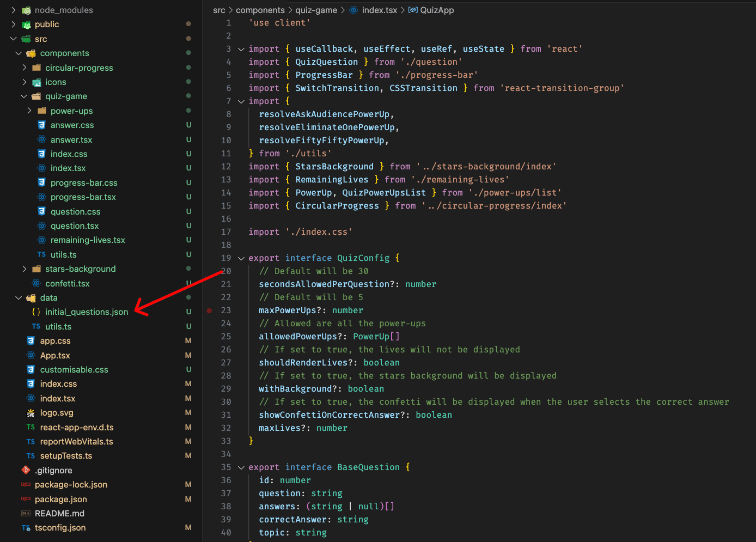Click the secondsAllowedPerQuestion property
Viewport: 756px width, 542px height.
(x=324, y=284)
